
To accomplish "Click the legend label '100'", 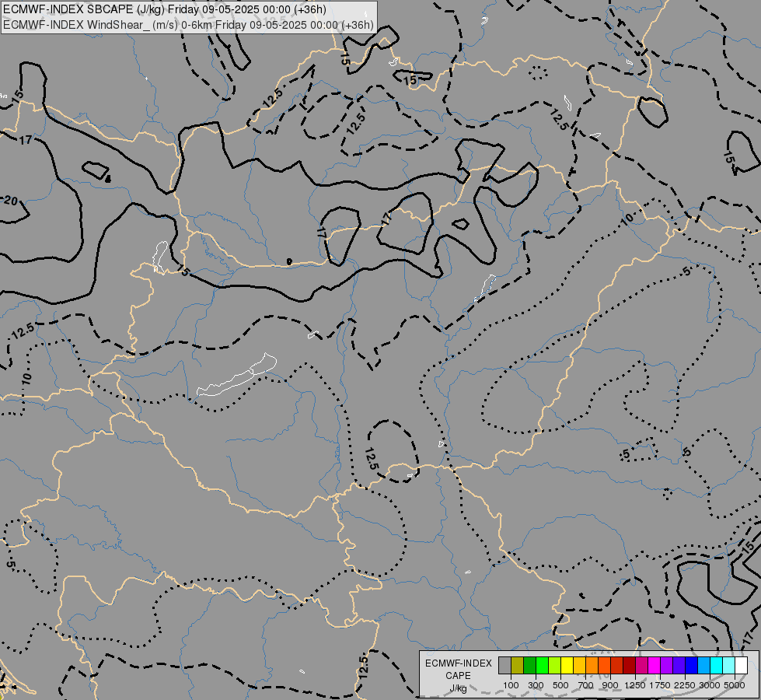I will click(x=511, y=685).
